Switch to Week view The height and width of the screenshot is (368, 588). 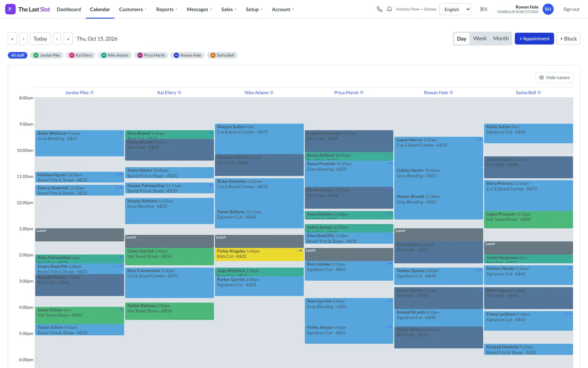(x=480, y=39)
